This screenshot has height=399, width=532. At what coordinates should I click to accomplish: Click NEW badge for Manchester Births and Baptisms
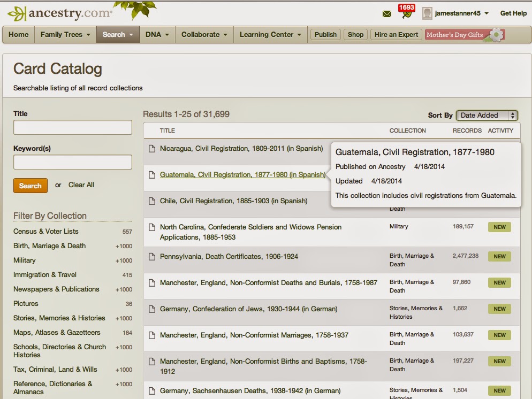click(x=499, y=362)
